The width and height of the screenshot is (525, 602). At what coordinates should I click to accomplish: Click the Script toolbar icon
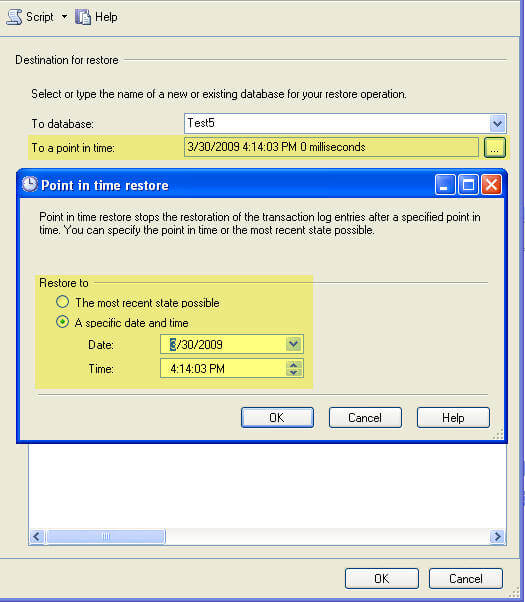pyautogui.click(x=14, y=17)
